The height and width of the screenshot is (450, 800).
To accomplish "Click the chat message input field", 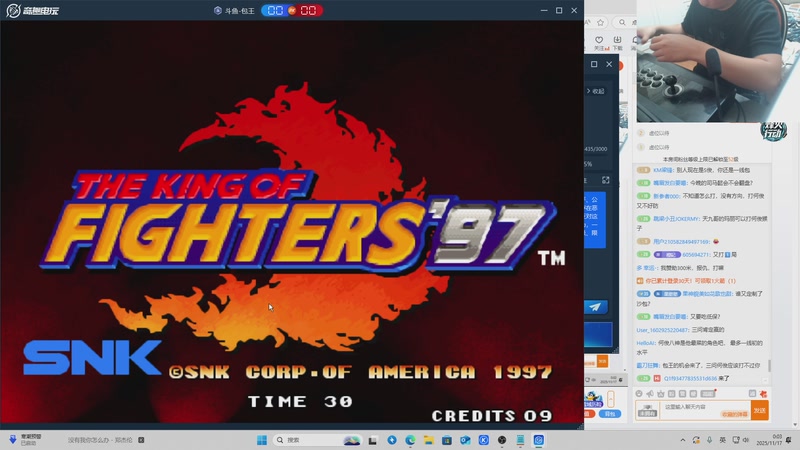I will 705,410.
